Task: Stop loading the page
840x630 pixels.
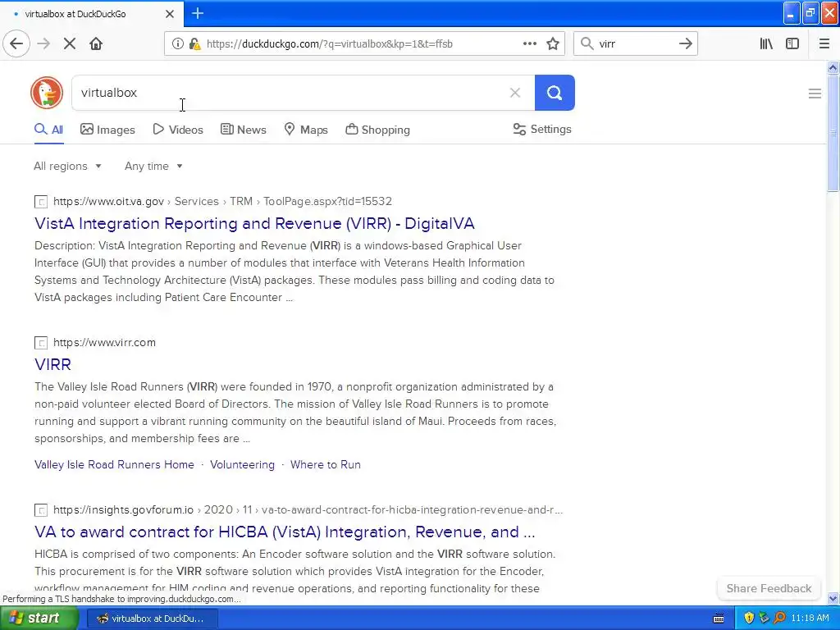Action: pos(70,44)
